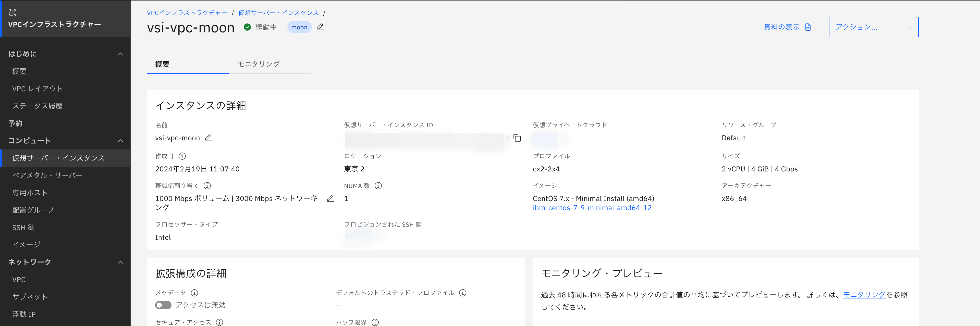Show the ホップ限界 info tooltip
The width and height of the screenshot is (980, 326).
375,322
